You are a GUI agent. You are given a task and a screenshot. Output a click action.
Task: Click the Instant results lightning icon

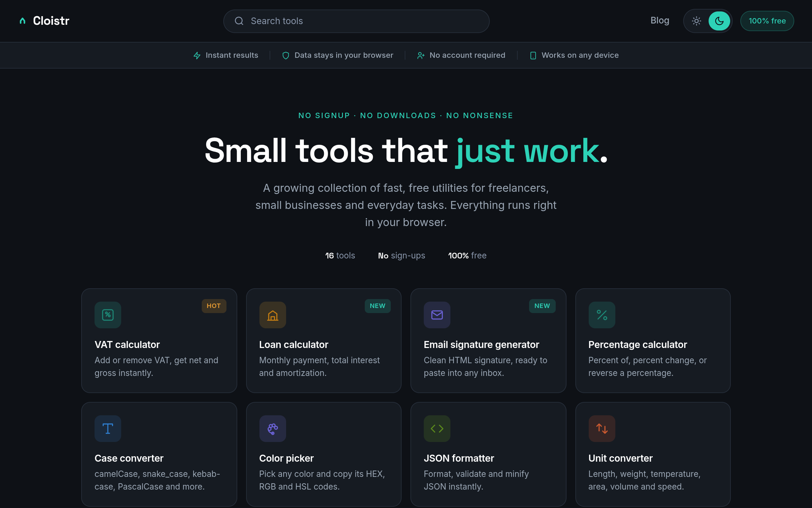click(197, 56)
